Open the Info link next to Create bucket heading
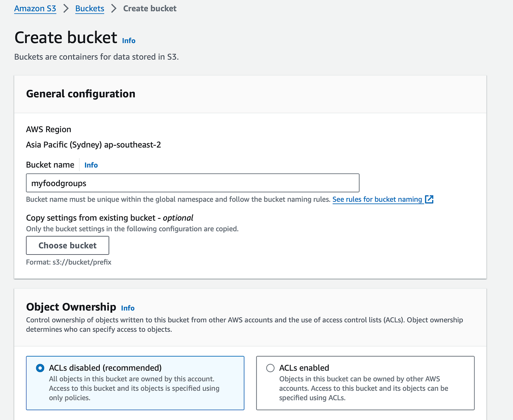 [128, 40]
